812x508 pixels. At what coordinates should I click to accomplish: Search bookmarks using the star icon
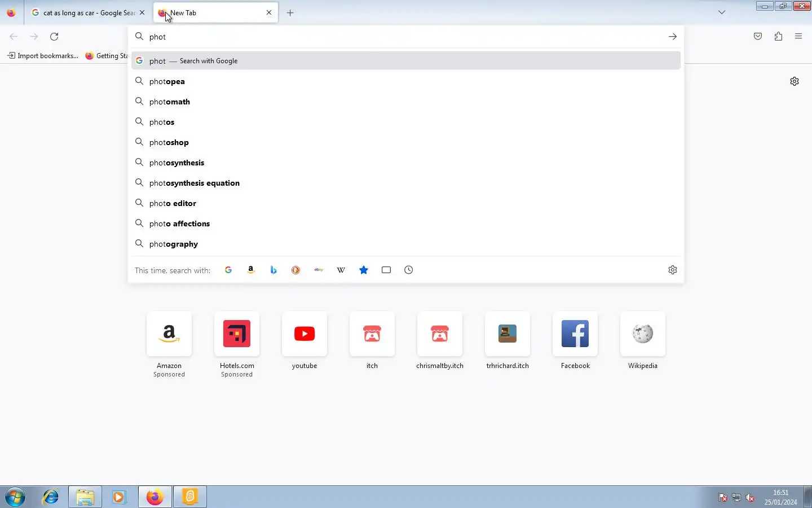click(x=364, y=270)
